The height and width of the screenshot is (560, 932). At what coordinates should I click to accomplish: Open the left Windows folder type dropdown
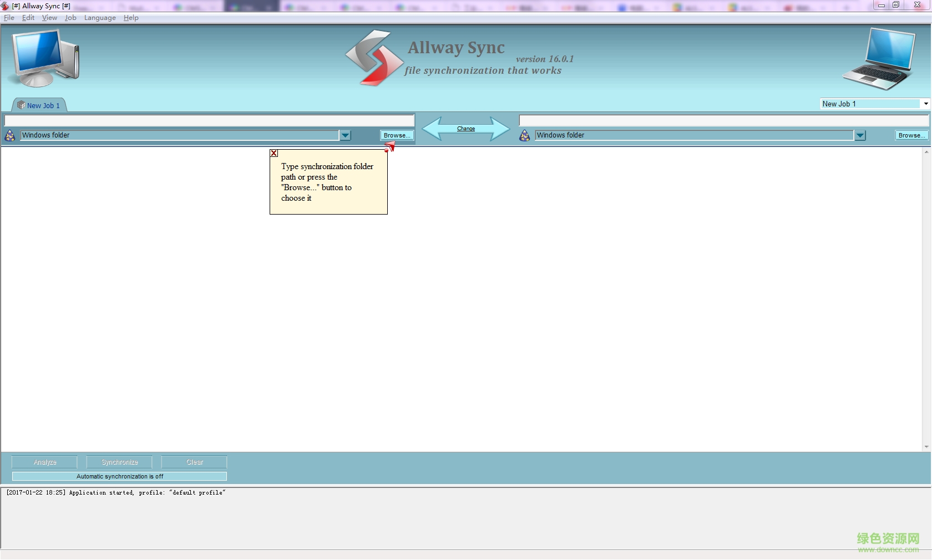pyautogui.click(x=345, y=135)
